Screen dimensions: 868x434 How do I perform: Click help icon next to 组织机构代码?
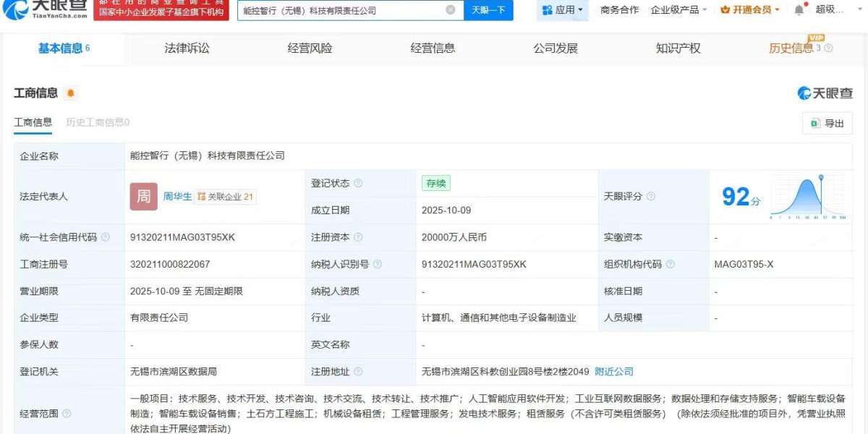coord(670,265)
